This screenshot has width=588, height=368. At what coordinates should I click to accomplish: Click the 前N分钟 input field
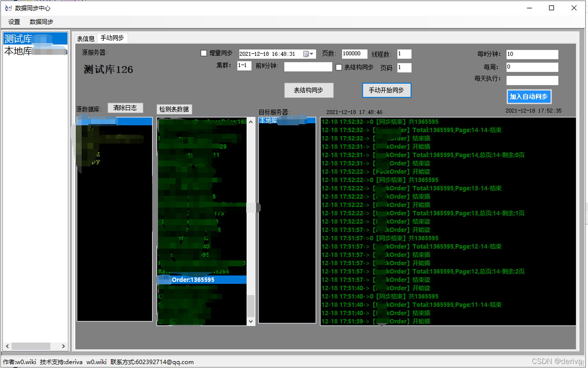coord(308,67)
